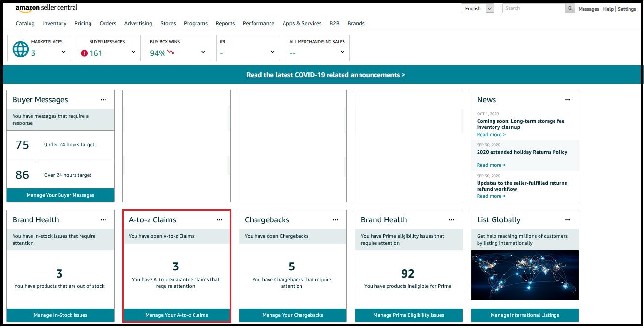Open the Inventory menu

point(55,23)
